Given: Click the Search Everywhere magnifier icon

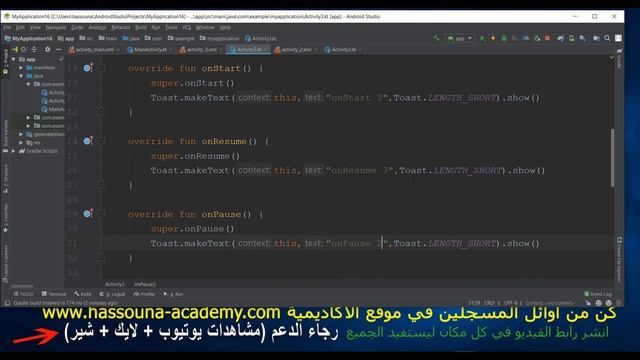Looking at the screenshot, I should click(x=607, y=38).
